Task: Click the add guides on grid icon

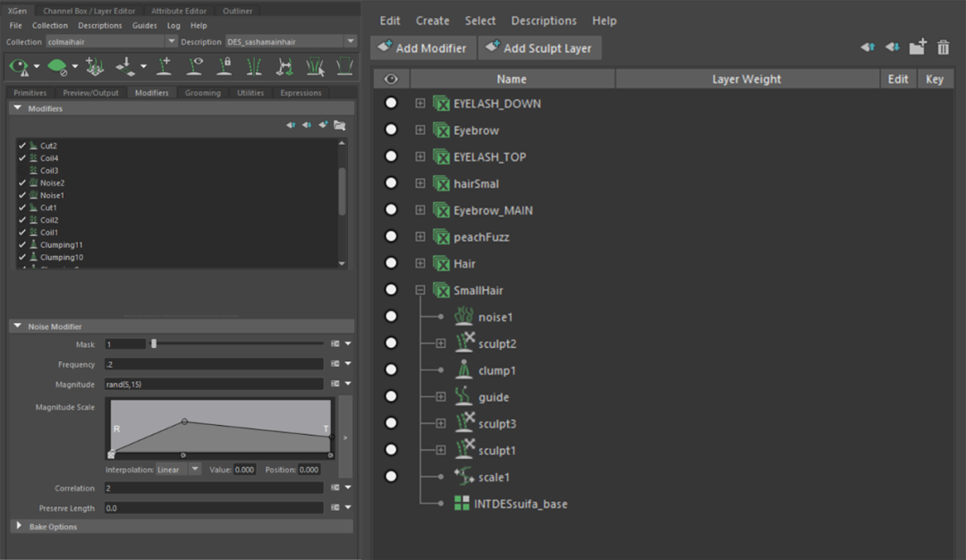Action: [x=95, y=66]
